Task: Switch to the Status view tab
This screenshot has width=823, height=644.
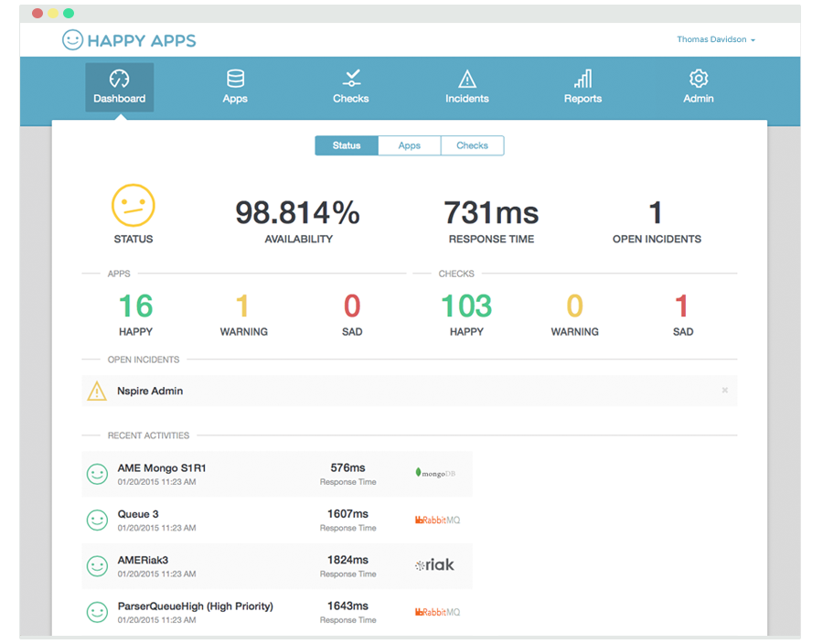Action: (x=347, y=145)
